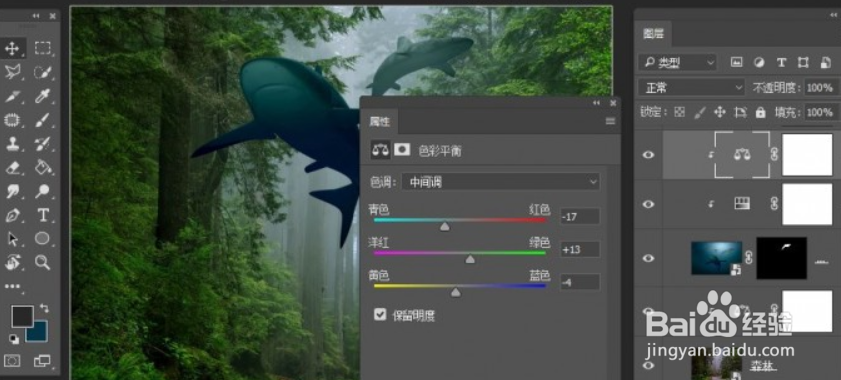Hide the Color Balance adjustment layer
841x380 pixels.
pos(648,155)
